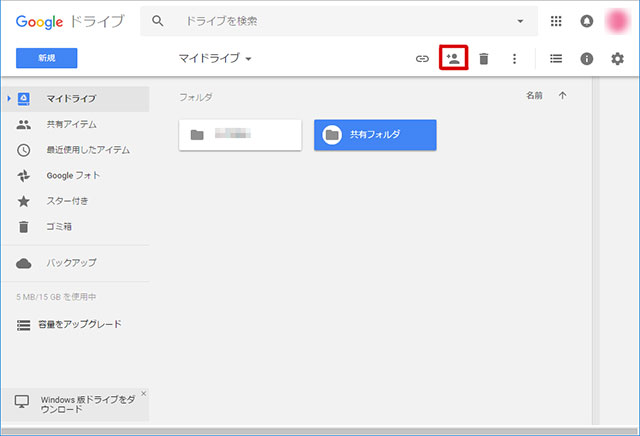Select the 共有フォルダ folder

[375, 135]
